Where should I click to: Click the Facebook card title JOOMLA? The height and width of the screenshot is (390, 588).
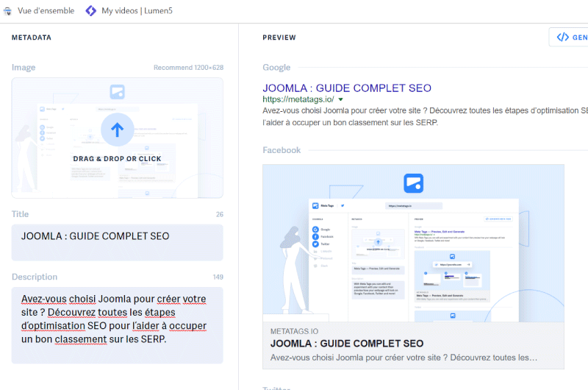tap(347, 344)
